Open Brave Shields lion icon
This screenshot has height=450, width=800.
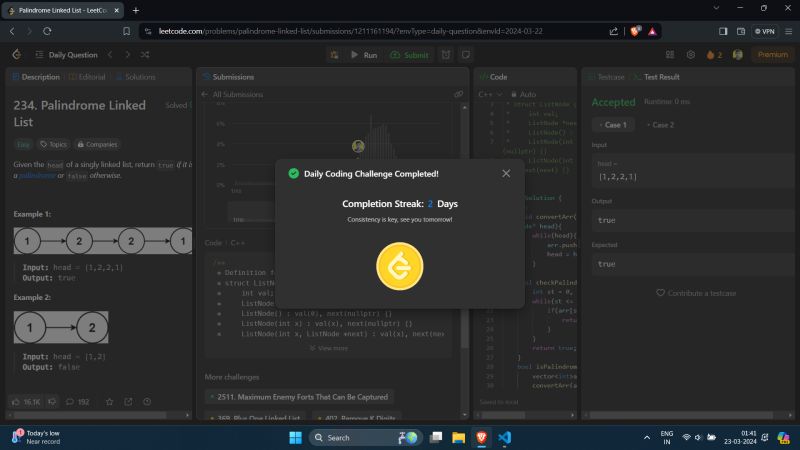click(635, 31)
